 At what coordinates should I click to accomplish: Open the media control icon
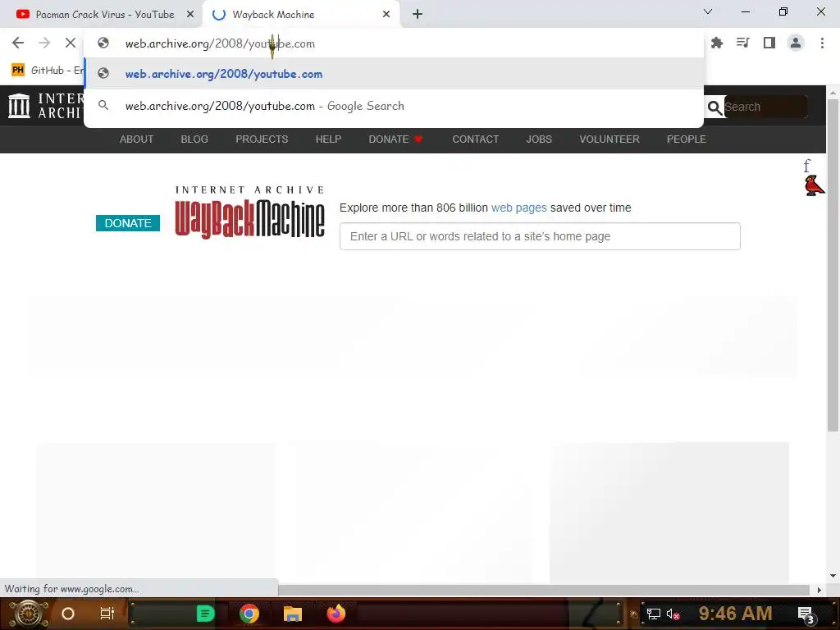(x=743, y=43)
